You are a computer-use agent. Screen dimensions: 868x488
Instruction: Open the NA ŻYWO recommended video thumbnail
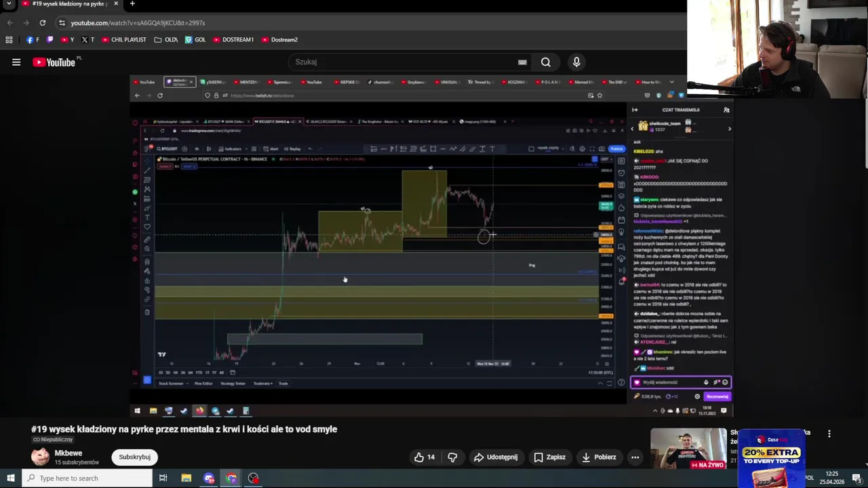[x=688, y=449]
